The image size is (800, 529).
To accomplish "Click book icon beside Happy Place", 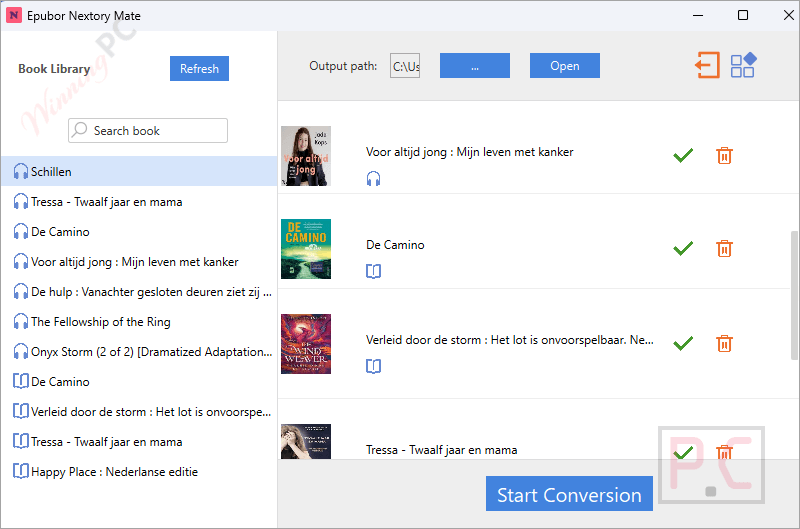I will pos(21,471).
